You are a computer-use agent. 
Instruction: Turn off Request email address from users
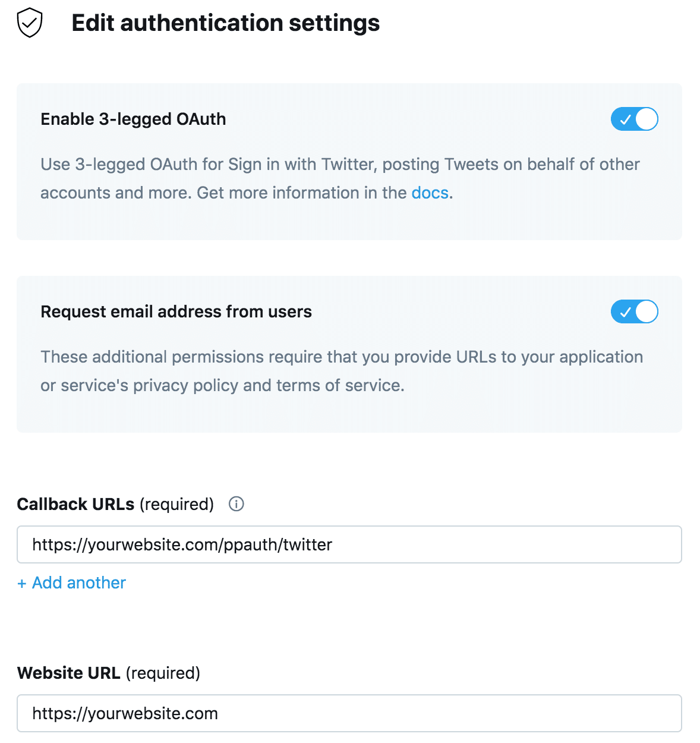(x=635, y=311)
